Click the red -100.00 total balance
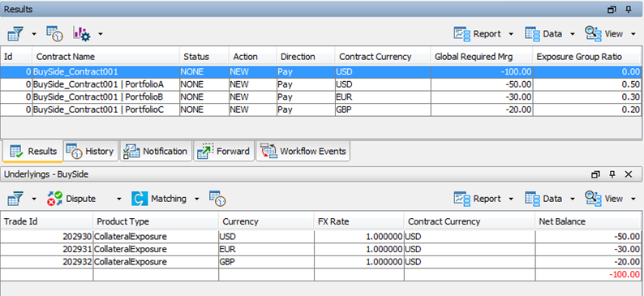Image resolution: width=644 pixels, height=296 pixels. click(625, 275)
